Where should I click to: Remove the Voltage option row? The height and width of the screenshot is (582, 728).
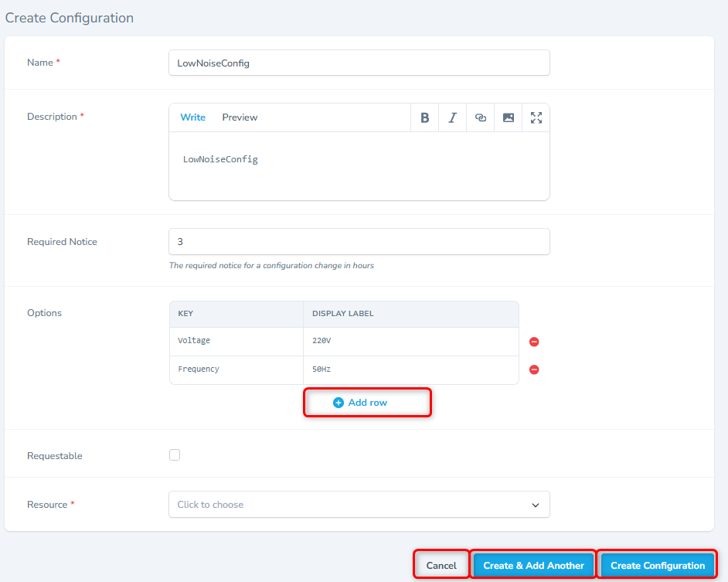pos(533,342)
